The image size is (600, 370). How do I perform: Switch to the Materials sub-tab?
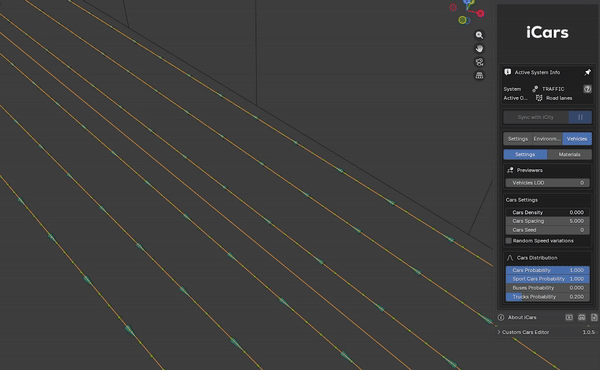pos(569,154)
